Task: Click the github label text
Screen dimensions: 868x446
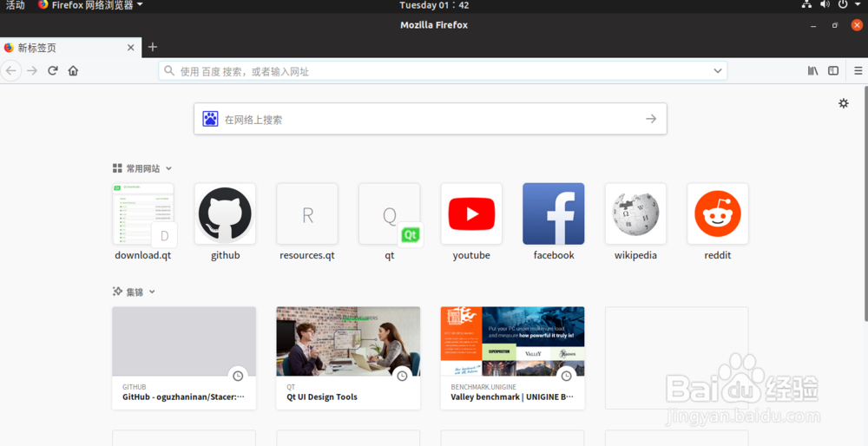Action: pyautogui.click(x=226, y=255)
